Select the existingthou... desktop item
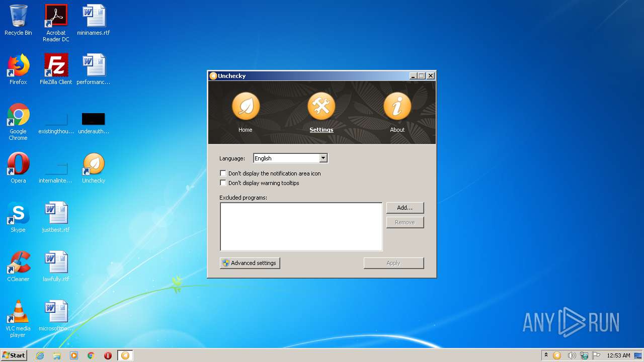 (x=56, y=123)
